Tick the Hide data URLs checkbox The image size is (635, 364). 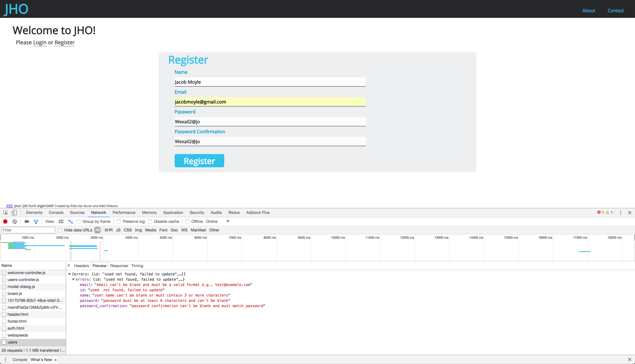click(x=60, y=230)
